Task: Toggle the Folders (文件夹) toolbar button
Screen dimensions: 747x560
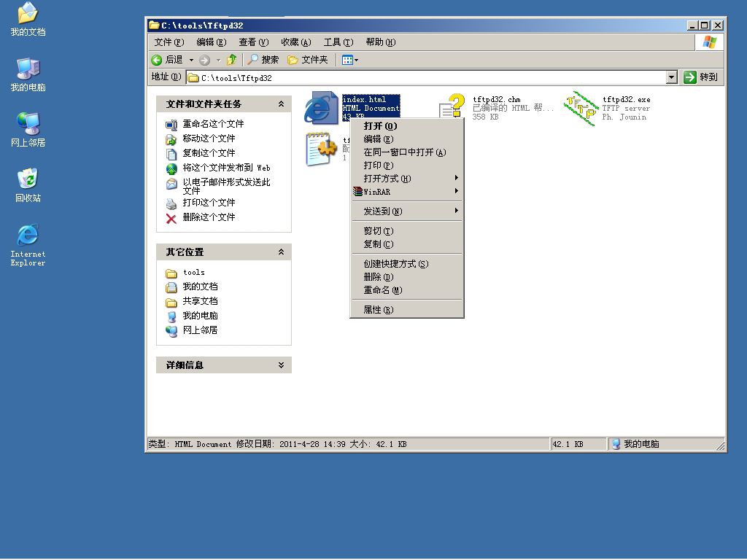Action: (x=308, y=60)
